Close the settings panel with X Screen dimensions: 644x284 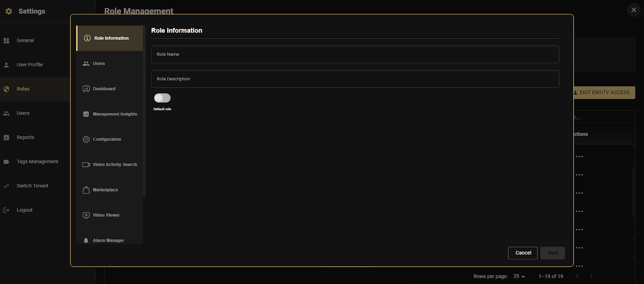(x=634, y=10)
